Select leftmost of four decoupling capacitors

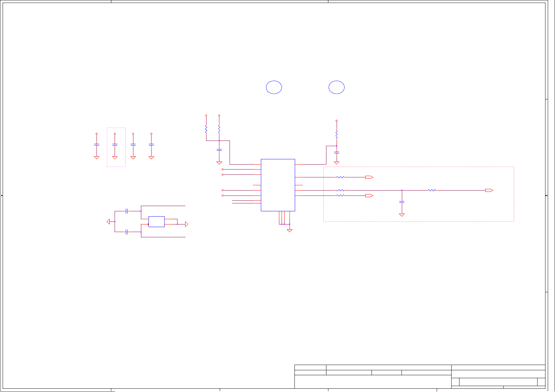pos(97,144)
